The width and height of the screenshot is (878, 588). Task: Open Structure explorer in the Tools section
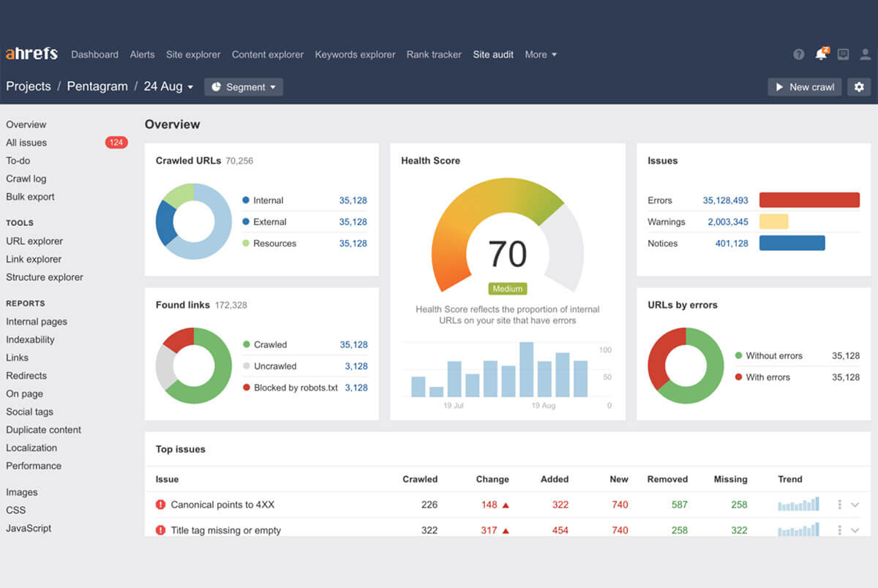coord(45,277)
